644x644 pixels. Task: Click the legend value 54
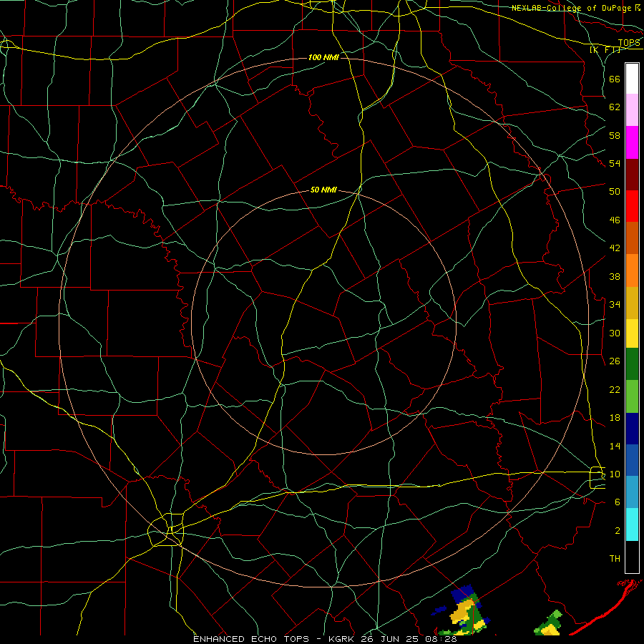point(615,163)
